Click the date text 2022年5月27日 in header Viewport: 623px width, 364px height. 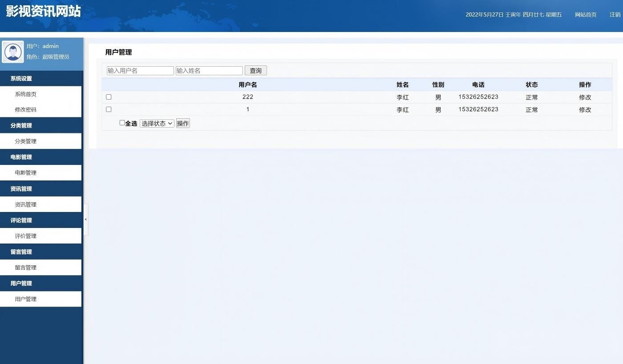pyautogui.click(x=485, y=15)
